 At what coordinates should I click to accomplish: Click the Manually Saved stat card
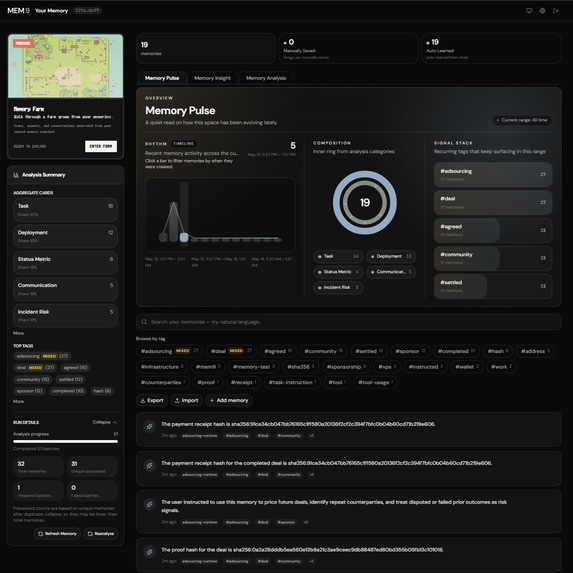point(348,49)
